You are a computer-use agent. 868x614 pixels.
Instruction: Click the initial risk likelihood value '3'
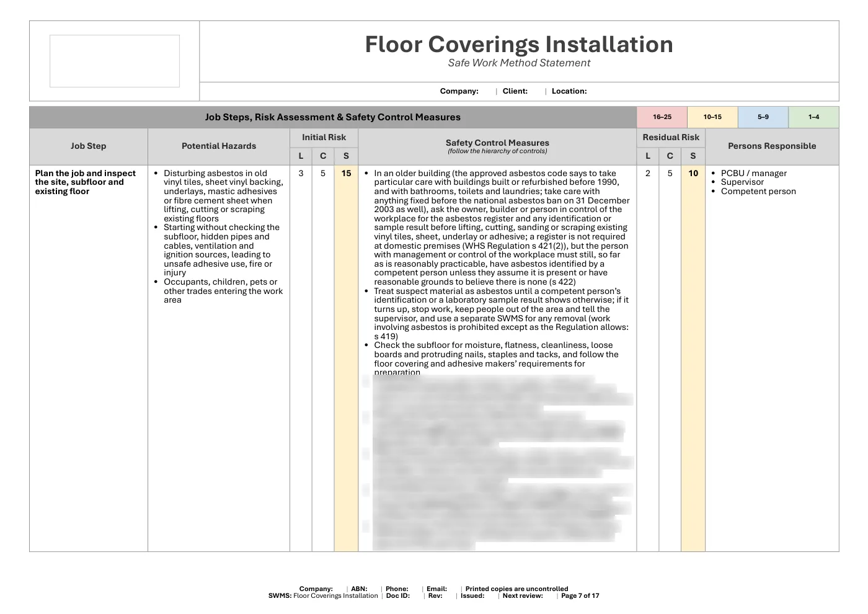click(x=301, y=174)
